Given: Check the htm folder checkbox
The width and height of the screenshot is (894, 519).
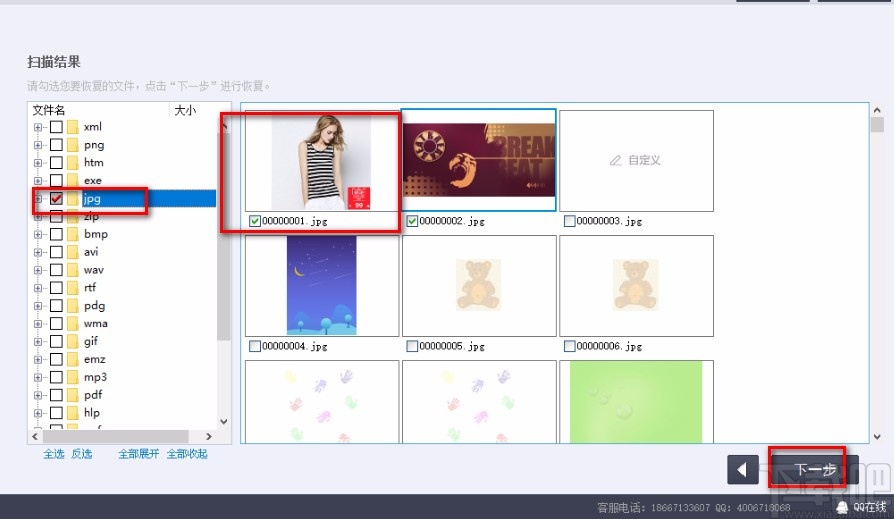Looking at the screenshot, I should [56, 163].
